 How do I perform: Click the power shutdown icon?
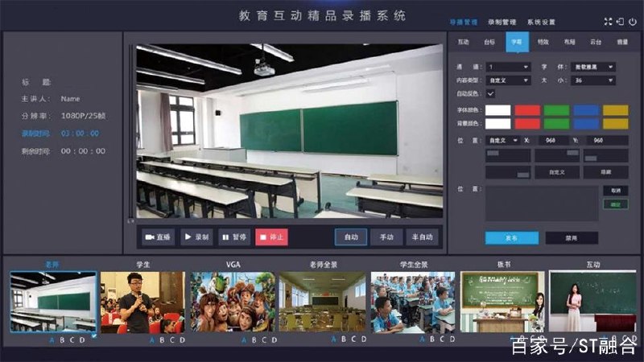click(633, 22)
